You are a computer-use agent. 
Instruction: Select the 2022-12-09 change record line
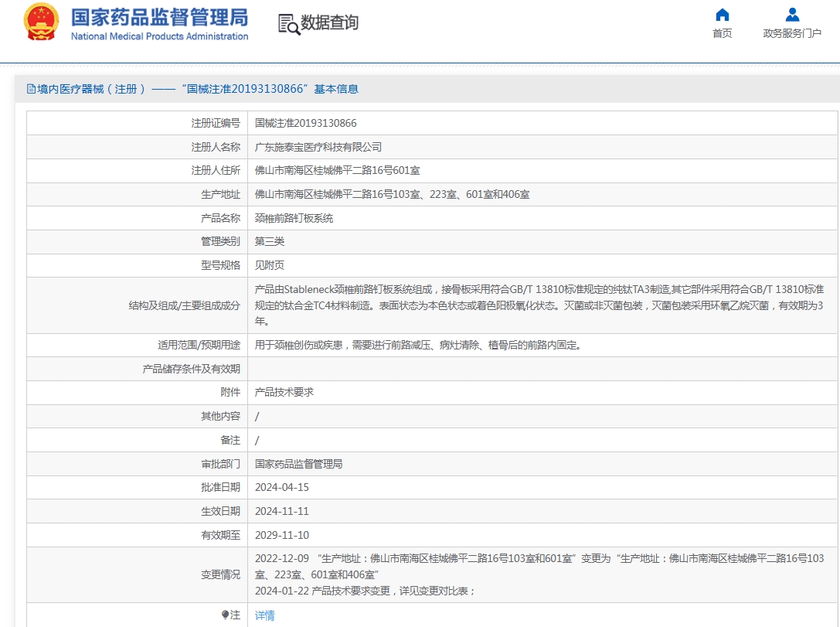click(x=539, y=567)
